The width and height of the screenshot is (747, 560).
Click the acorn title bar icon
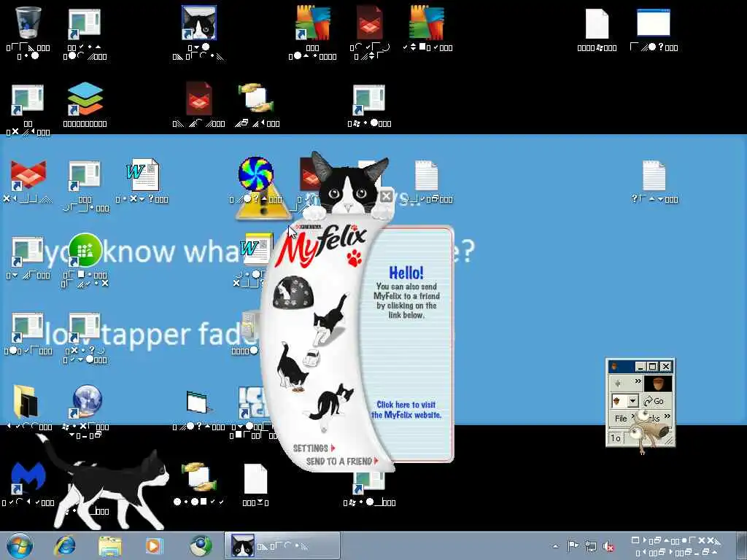coord(614,367)
